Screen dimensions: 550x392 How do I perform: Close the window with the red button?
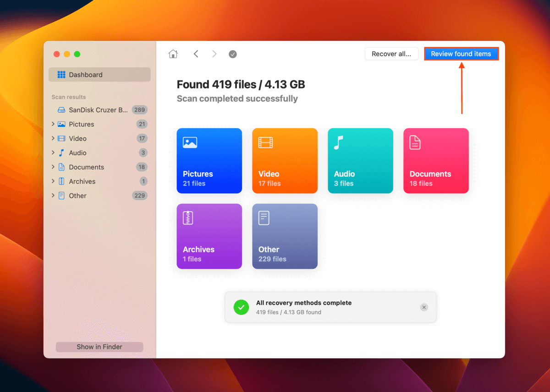[57, 54]
